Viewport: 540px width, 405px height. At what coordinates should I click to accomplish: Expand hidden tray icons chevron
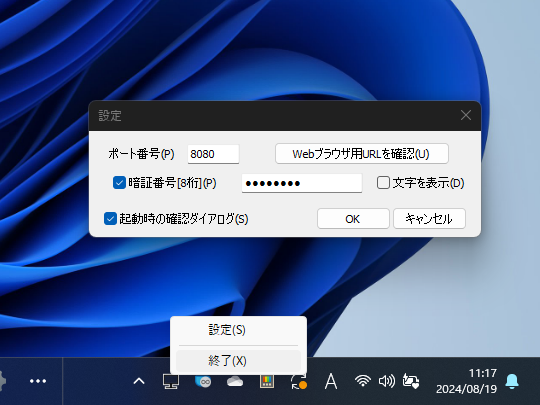(139, 381)
